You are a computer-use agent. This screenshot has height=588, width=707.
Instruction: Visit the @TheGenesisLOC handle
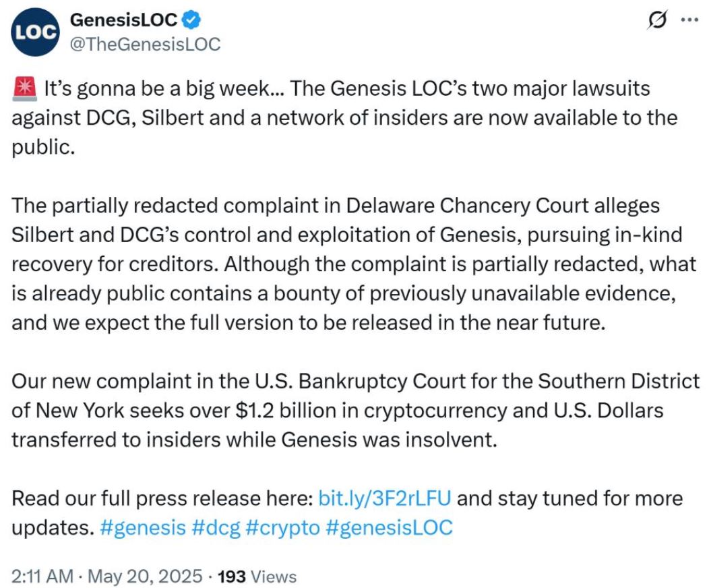[145, 45]
